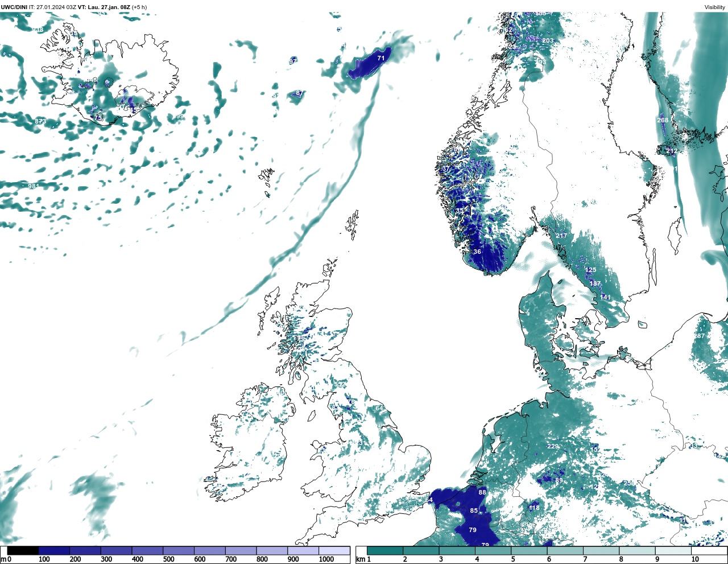
Task: Click the '141' value on the map
Action: 605,297
